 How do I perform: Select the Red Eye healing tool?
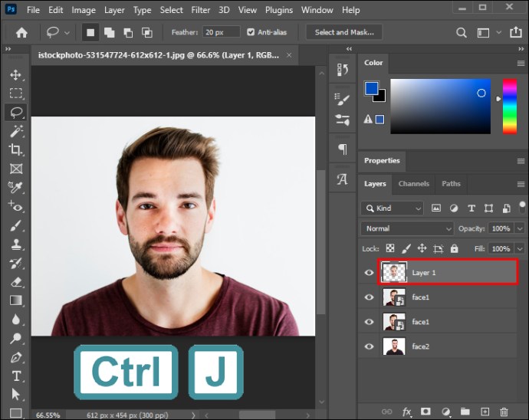pyautogui.click(x=15, y=205)
